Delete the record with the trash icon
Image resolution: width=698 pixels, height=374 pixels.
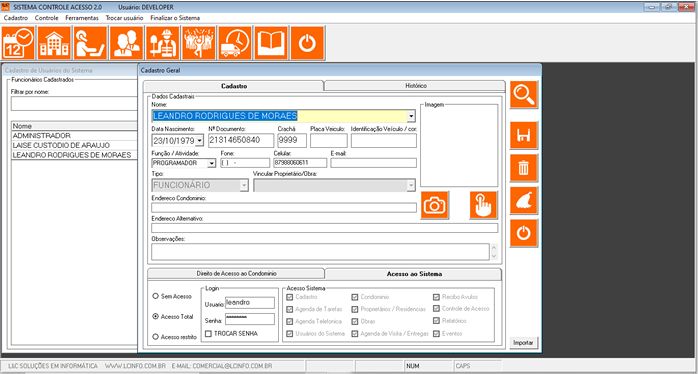click(524, 168)
